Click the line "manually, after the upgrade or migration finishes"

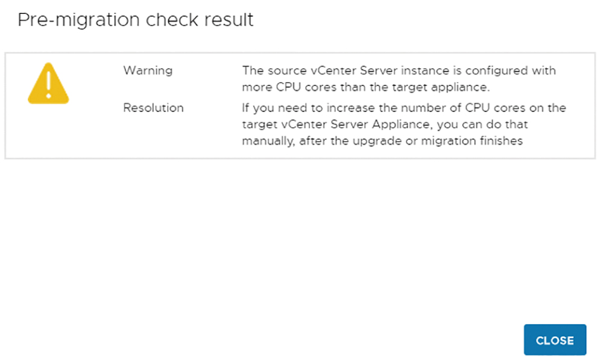pyautogui.click(x=382, y=141)
